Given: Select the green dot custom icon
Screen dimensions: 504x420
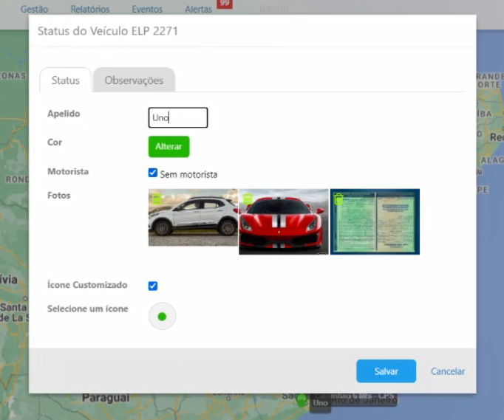Looking at the screenshot, I should (x=162, y=317).
